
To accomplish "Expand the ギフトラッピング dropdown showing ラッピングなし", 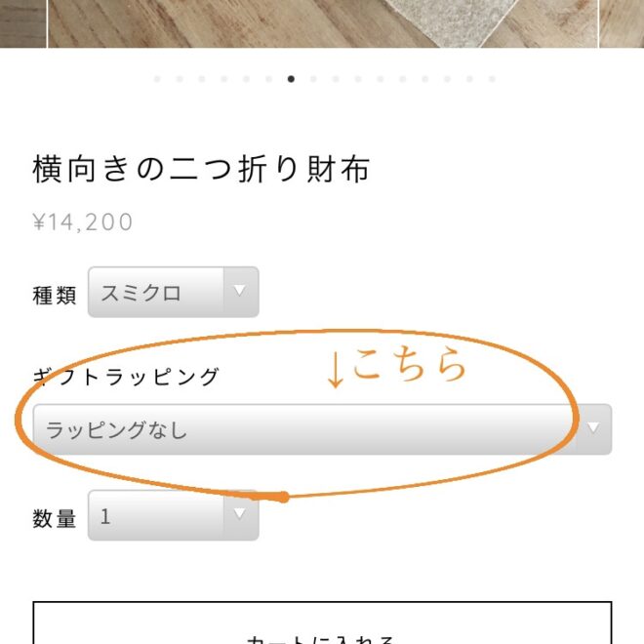I will pos(322,429).
